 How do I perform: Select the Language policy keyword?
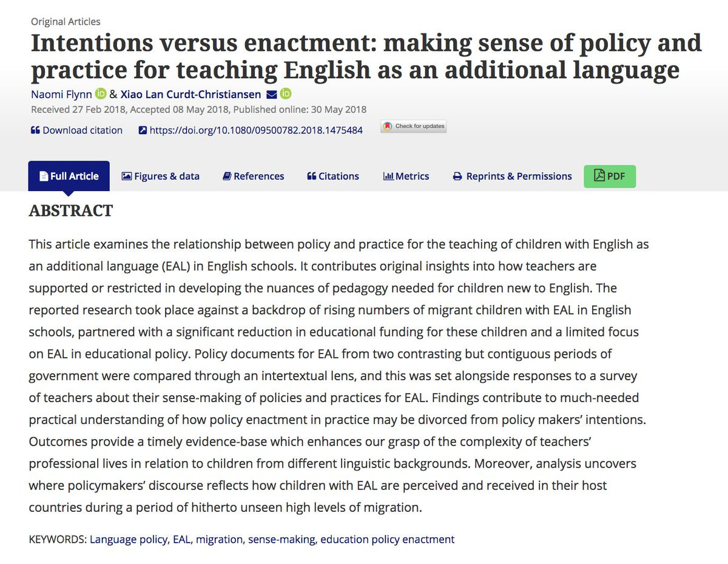pos(128,539)
